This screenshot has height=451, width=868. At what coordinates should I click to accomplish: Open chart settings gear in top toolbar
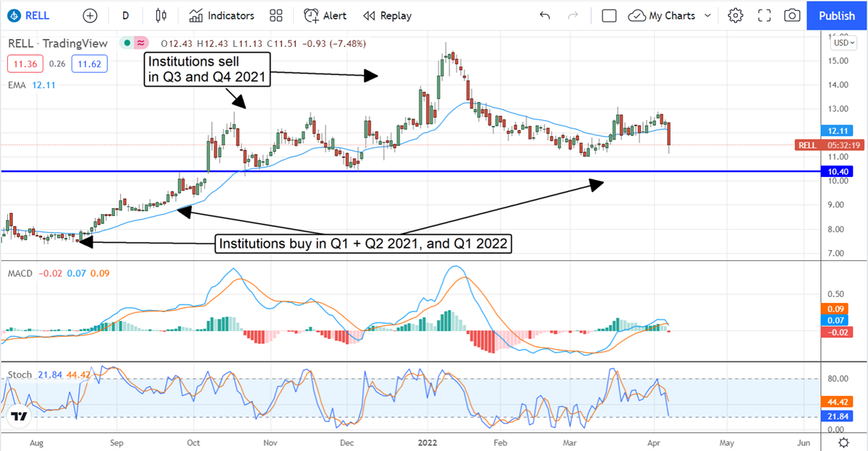(x=736, y=15)
